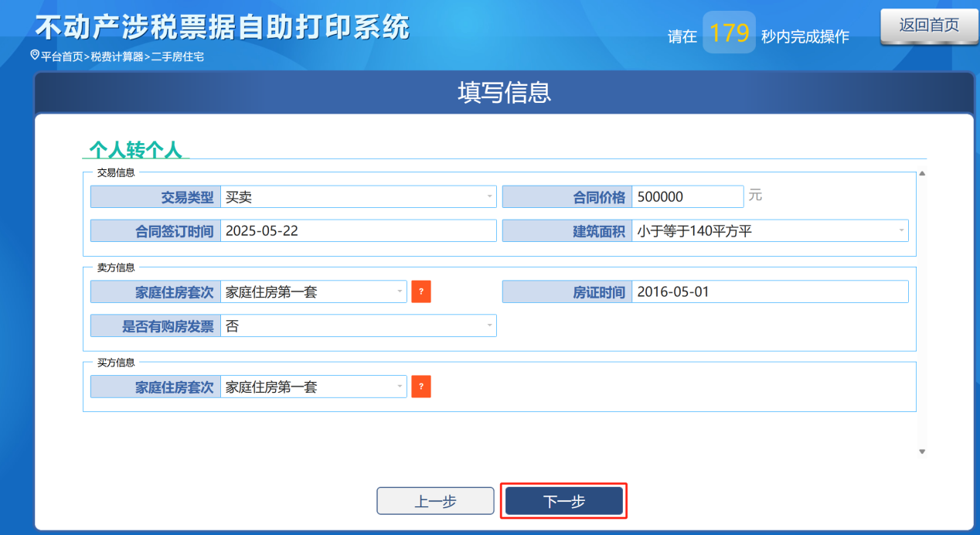Click the 下一步 button
980x535 pixels.
tap(563, 501)
